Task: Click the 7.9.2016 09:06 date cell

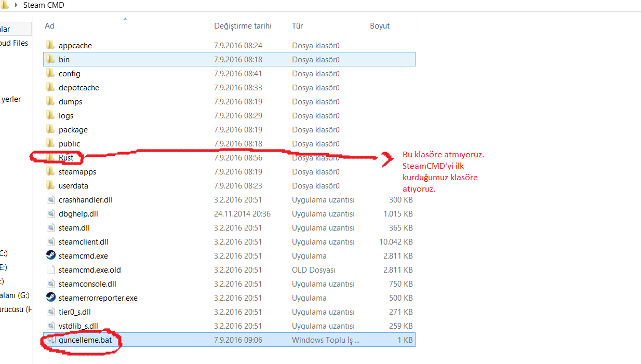Action: coord(238,340)
